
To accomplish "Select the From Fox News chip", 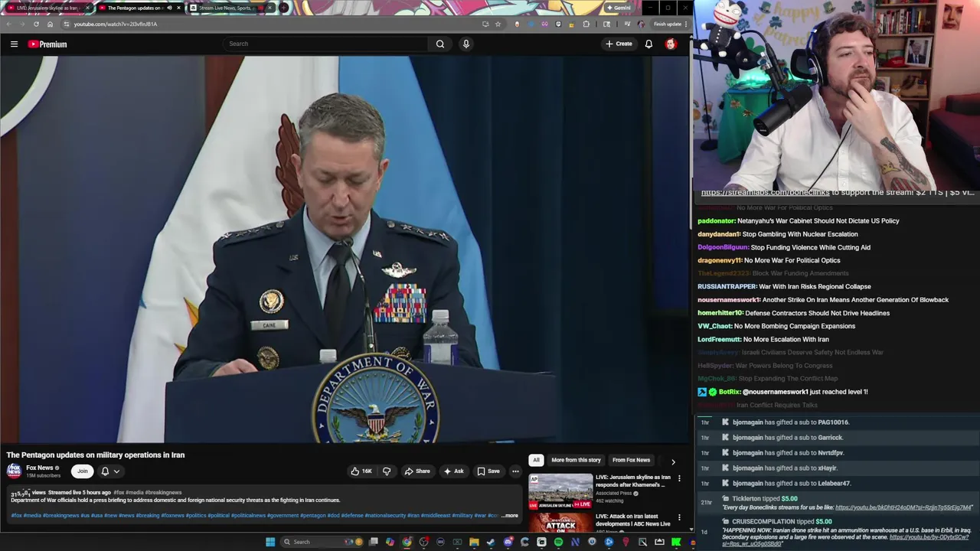I will coord(631,460).
